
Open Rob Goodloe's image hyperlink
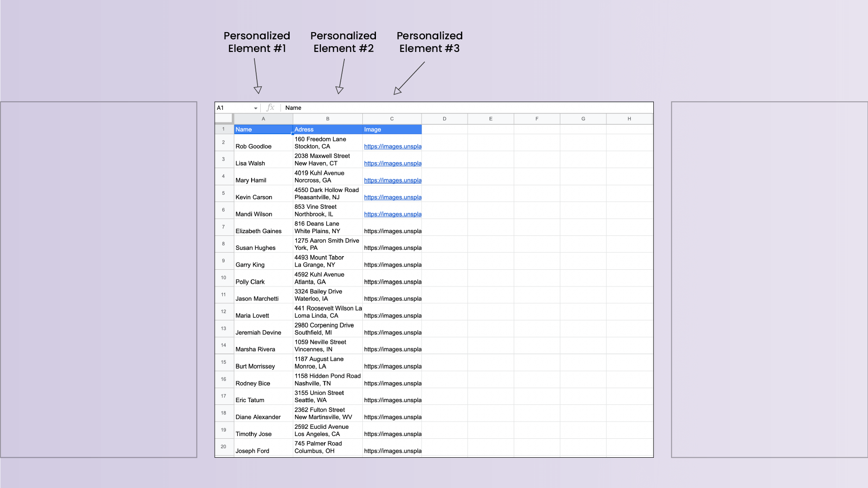[x=392, y=146]
